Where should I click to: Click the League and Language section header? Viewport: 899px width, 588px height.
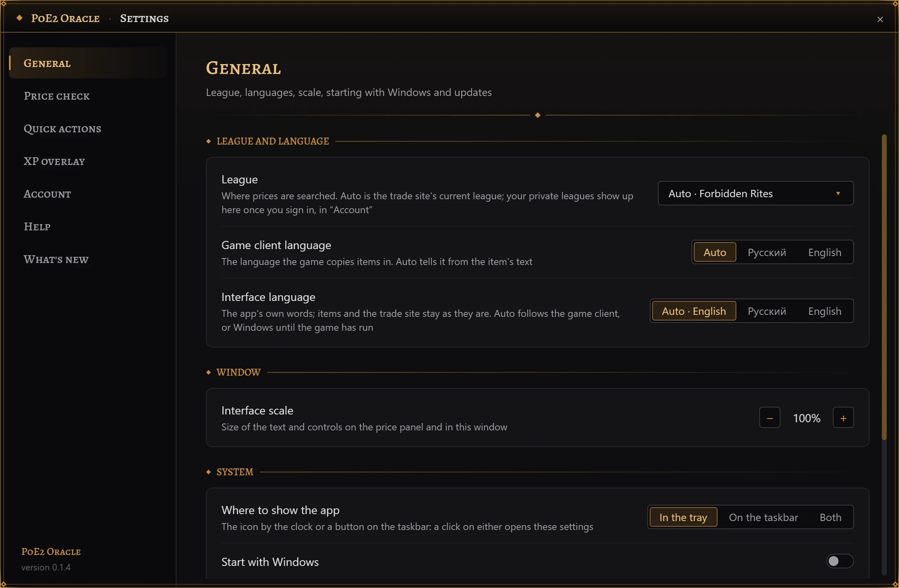click(273, 141)
